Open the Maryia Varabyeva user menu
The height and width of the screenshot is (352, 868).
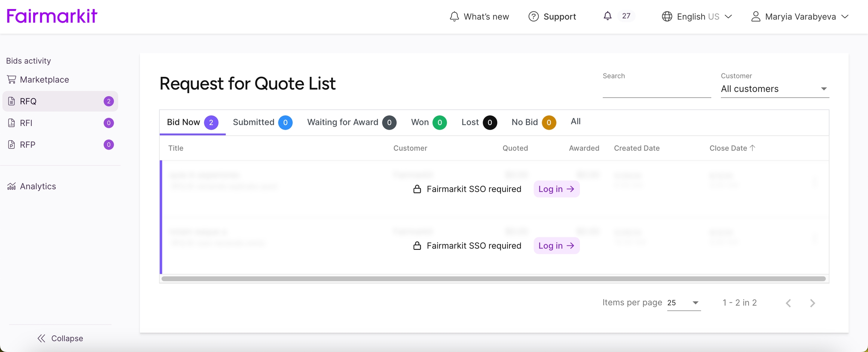click(x=799, y=17)
